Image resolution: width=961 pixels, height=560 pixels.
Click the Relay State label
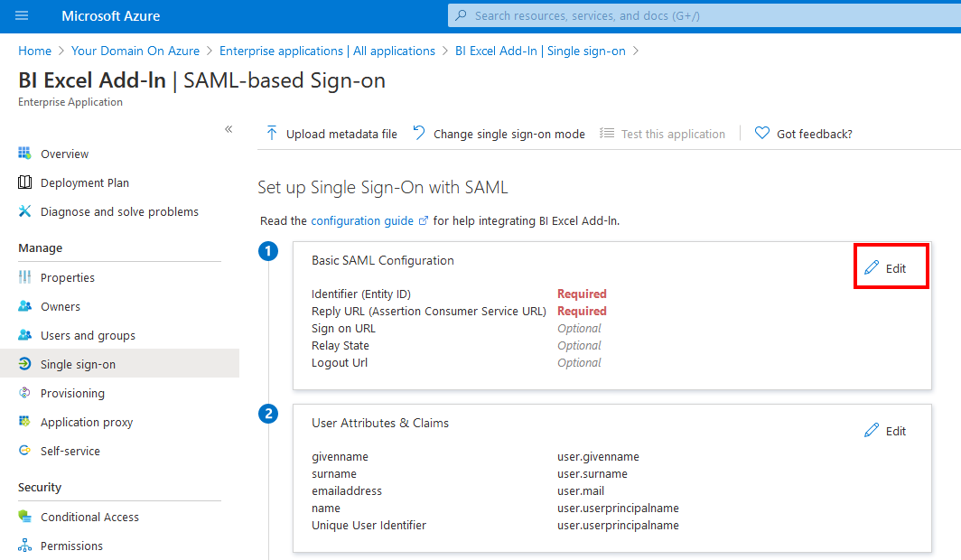[x=341, y=346]
